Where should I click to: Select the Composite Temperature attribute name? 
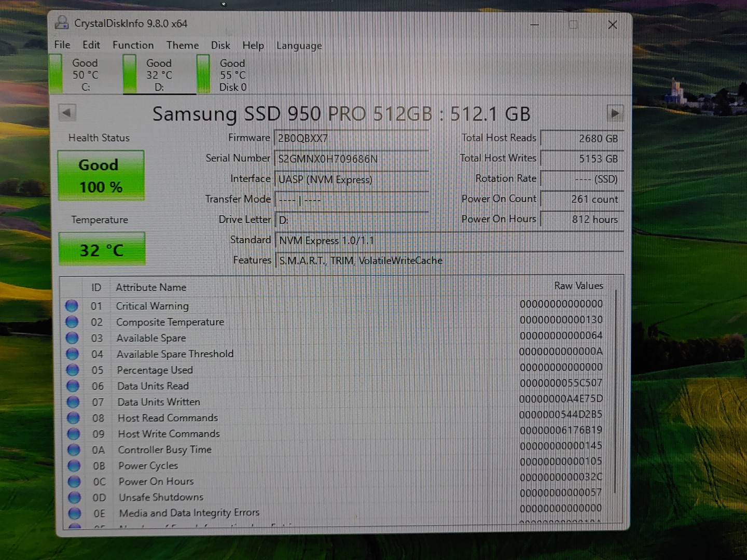pos(170,322)
